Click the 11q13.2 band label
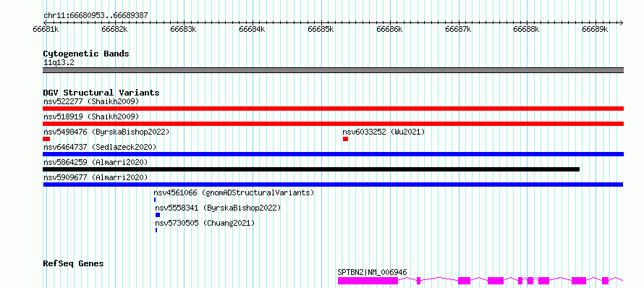Image resolution: width=644 pixels, height=288 pixels. [x=59, y=63]
